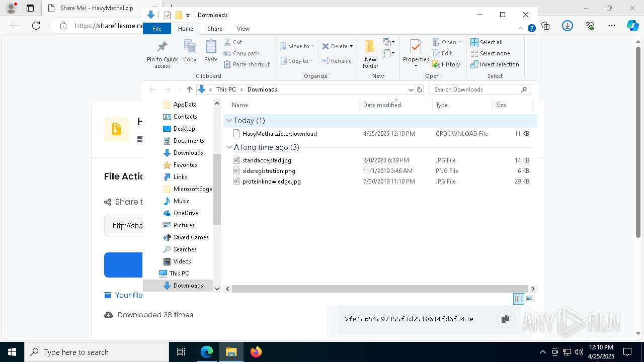Click Copy path in ribbon
This screenshot has width=644, height=362.
(242, 53)
